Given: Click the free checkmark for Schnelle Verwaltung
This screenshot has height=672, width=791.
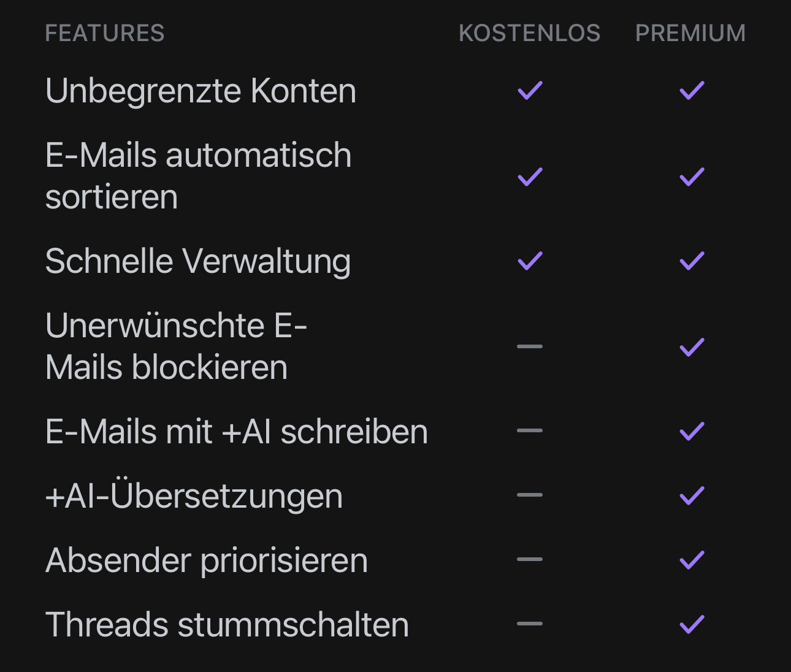Looking at the screenshot, I should tap(530, 261).
